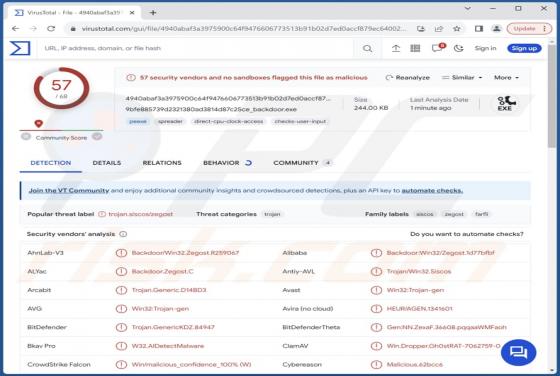The image size is (560, 376).
Task: Click the direct-cpu-clock-access tag
Action: coord(229,121)
